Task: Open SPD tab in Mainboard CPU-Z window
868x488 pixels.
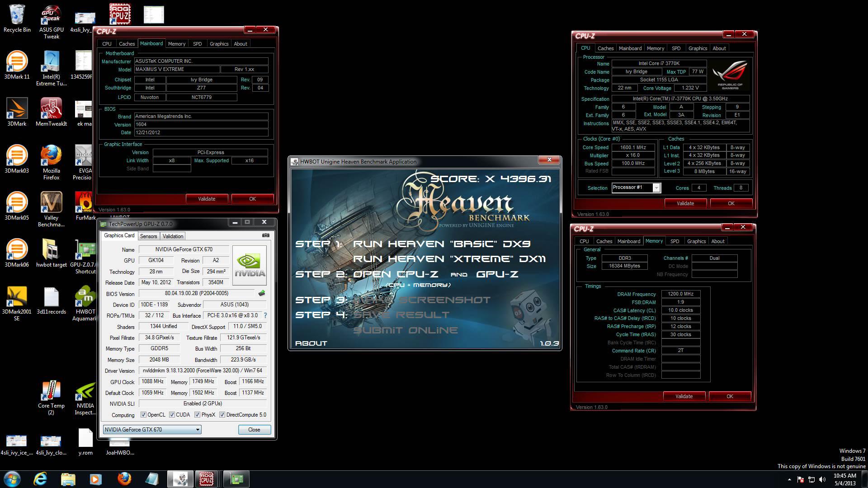Action: pos(198,44)
